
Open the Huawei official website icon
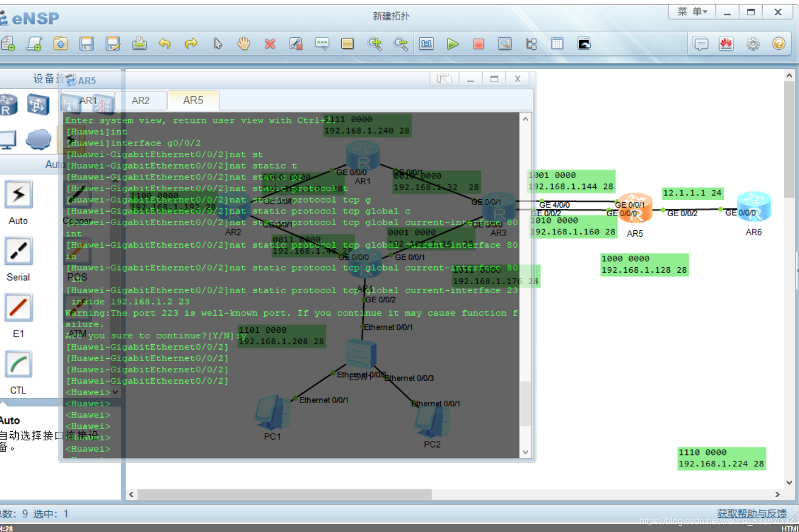pyautogui.click(x=727, y=44)
